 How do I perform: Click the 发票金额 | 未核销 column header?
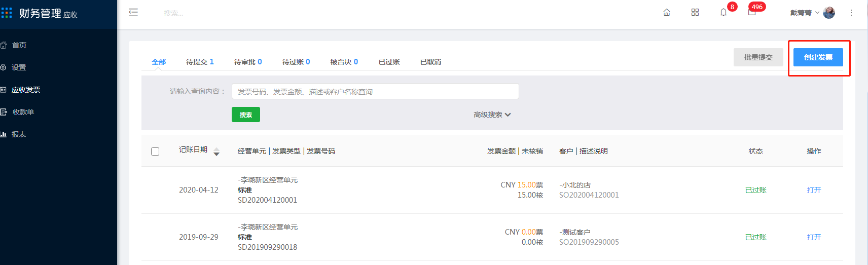point(515,151)
